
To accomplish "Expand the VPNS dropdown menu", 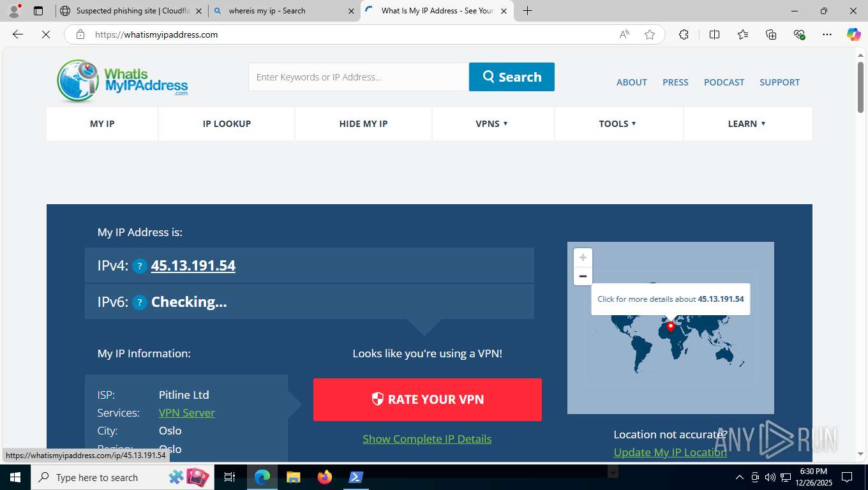I will coord(493,124).
